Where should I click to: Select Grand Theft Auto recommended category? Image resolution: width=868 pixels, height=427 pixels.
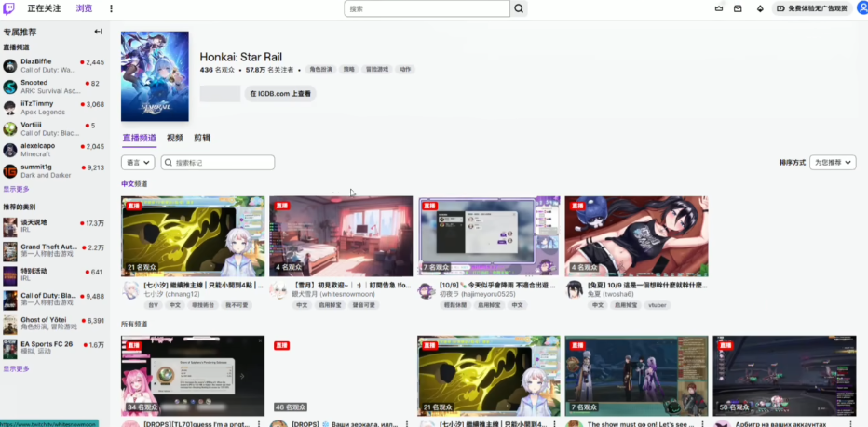tap(47, 247)
